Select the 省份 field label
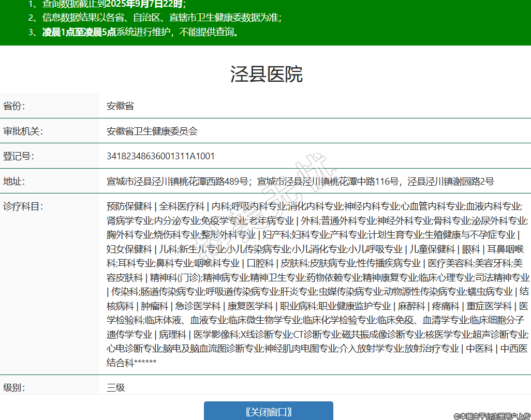The image size is (531, 420). (14, 107)
